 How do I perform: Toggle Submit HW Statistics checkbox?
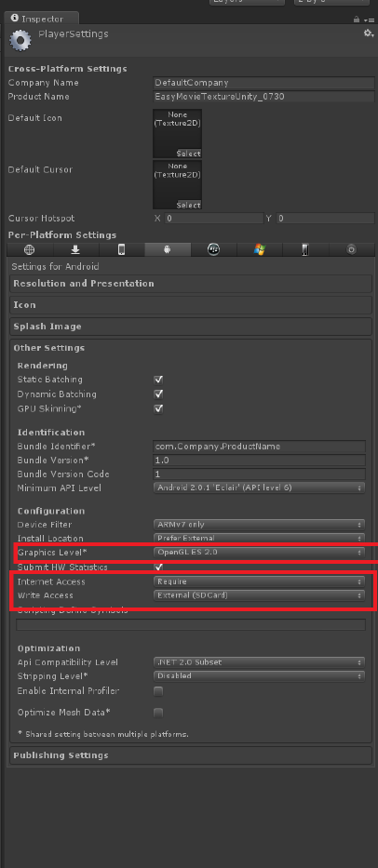158,568
